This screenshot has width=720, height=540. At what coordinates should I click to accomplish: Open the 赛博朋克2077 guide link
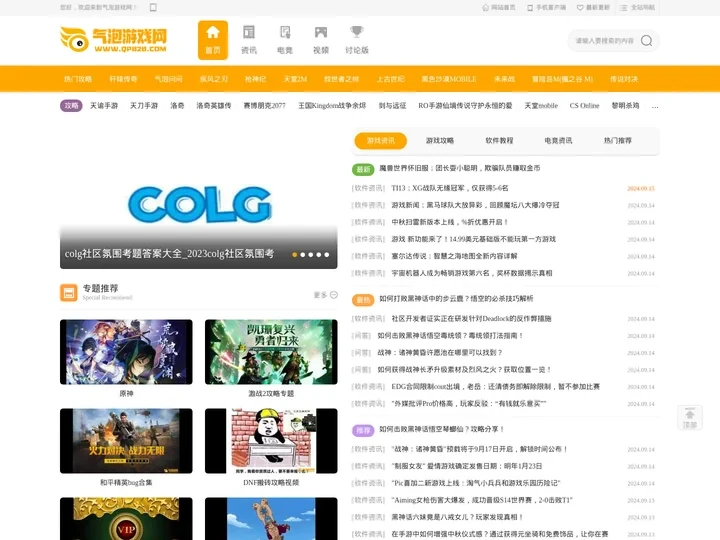(x=264, y=106)
